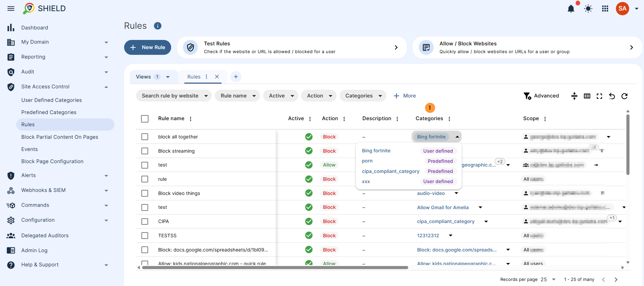Check the 'rule' row checkbox
Screen dimensions: 644x286
pos(145,179)
